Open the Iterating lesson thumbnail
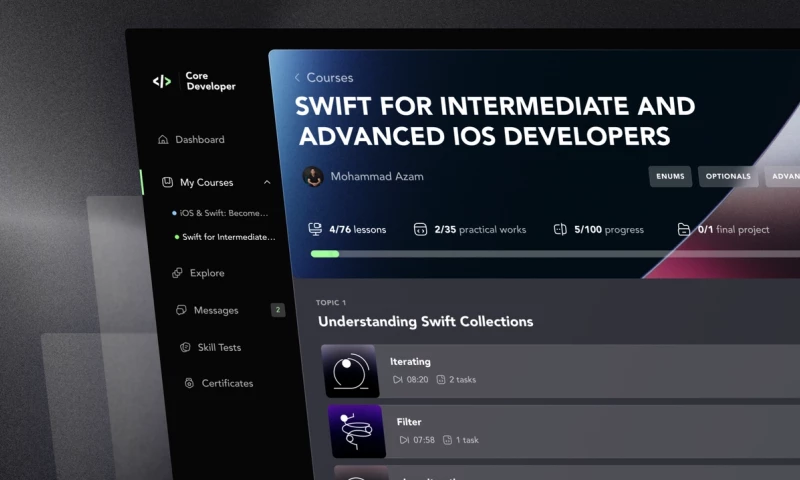 click(351, 371)
